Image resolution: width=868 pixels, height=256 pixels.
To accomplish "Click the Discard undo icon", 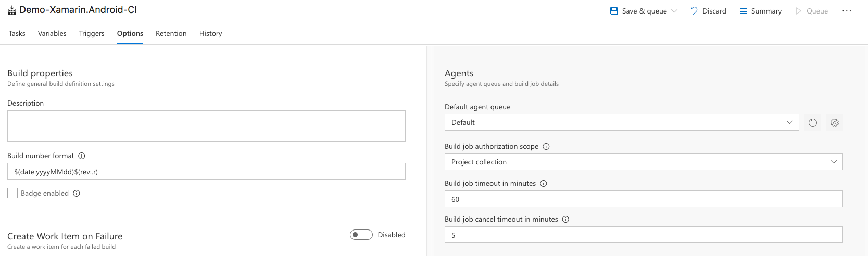I will coord(694,11).
